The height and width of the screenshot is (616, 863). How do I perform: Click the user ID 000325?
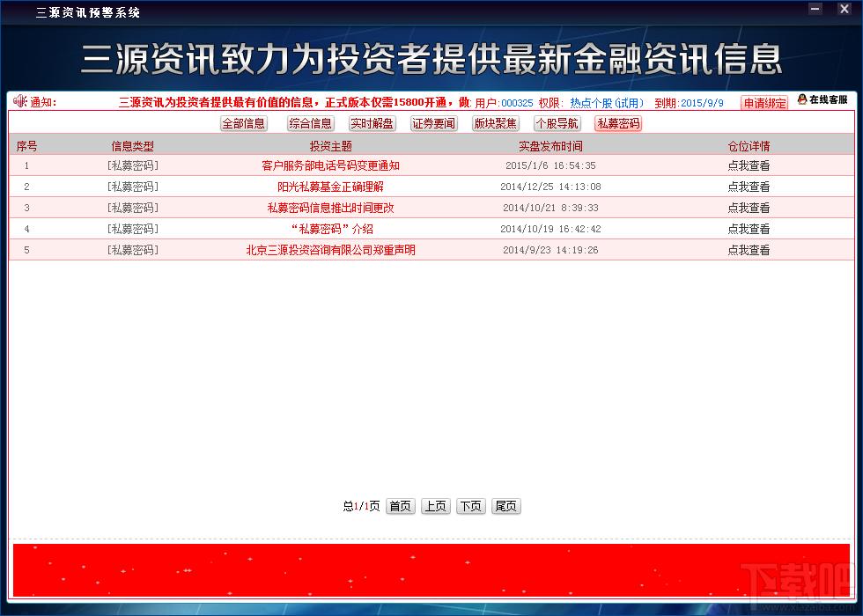click(x=518, y=103)
